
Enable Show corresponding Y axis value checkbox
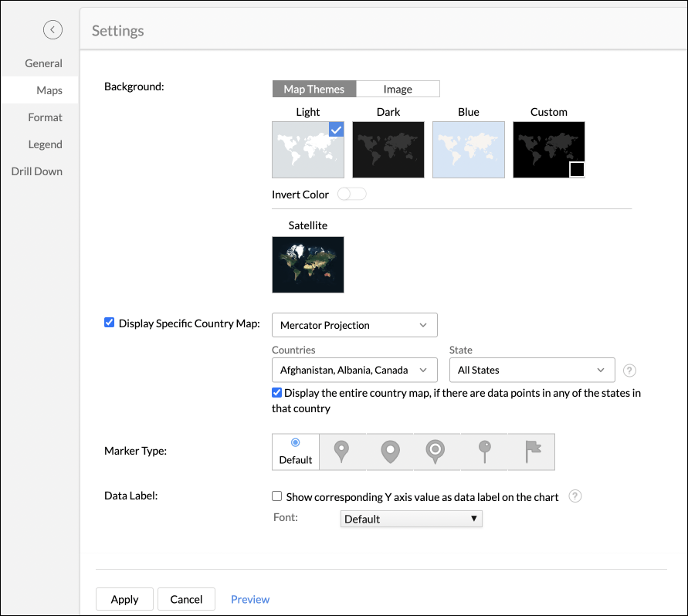tap(277, 496)
